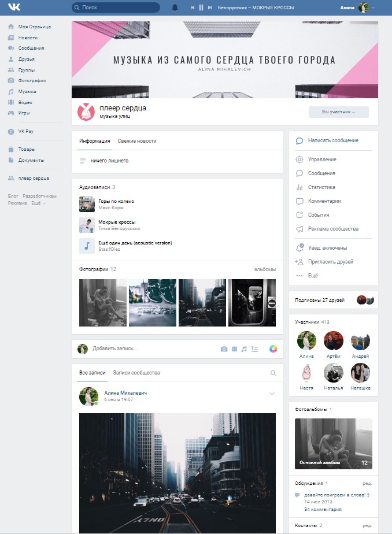The height and width of the screenshot is (534, 392).
Task: Expand the Вы участник membership dropdown
Action: (339, 112)
